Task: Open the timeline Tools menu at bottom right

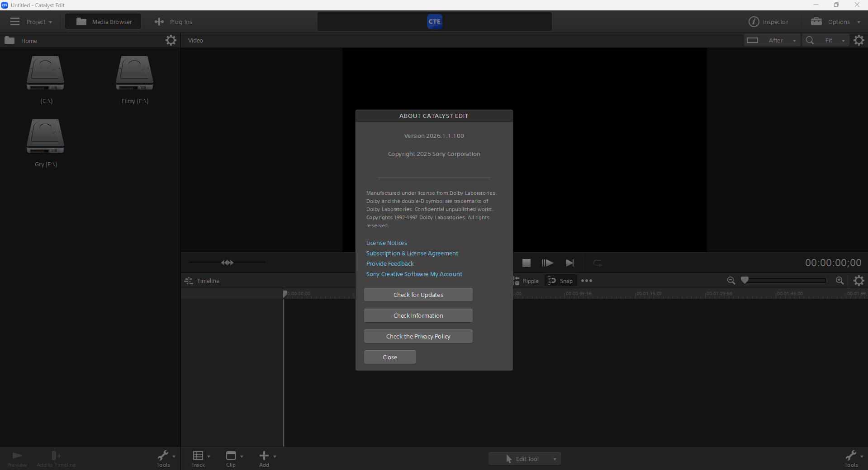Action: click(854, 459)
